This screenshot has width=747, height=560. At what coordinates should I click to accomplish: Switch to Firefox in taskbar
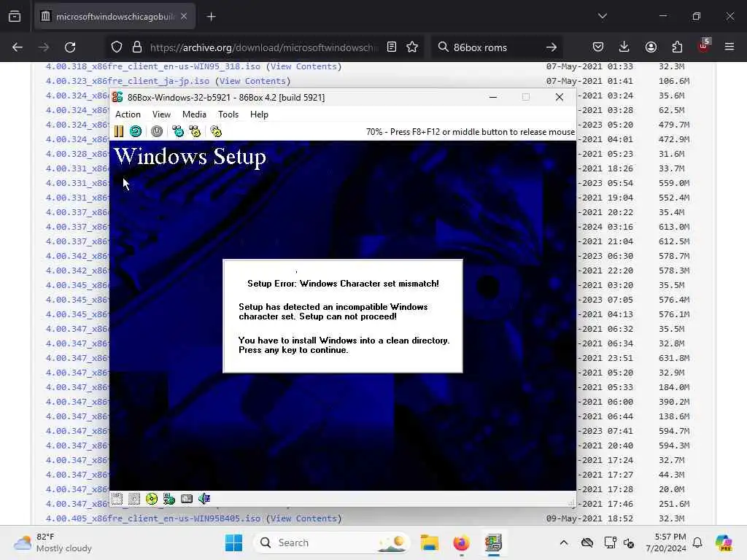(461, 542)
